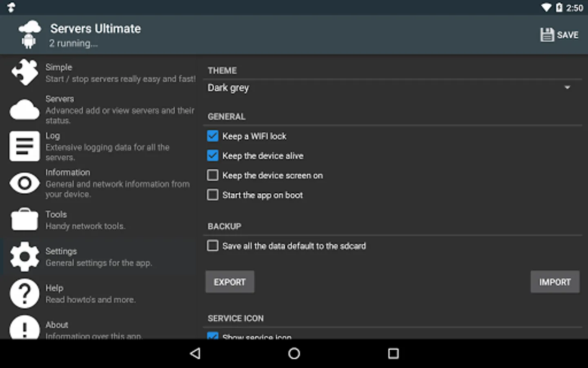Select the Log menu title
Image resolution: width=588 pixels, height=368 pixels.
click(53, 136)
